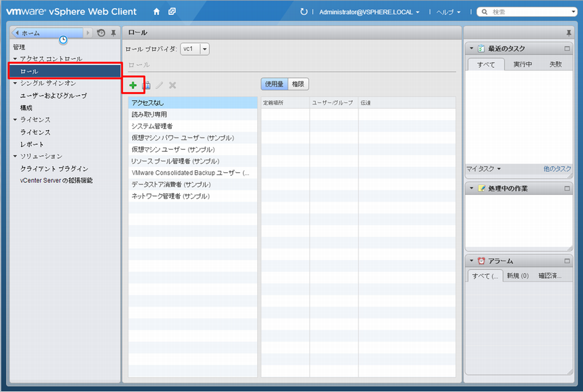Collapse the アクセス コントロール tree section

tap(16, 59)
